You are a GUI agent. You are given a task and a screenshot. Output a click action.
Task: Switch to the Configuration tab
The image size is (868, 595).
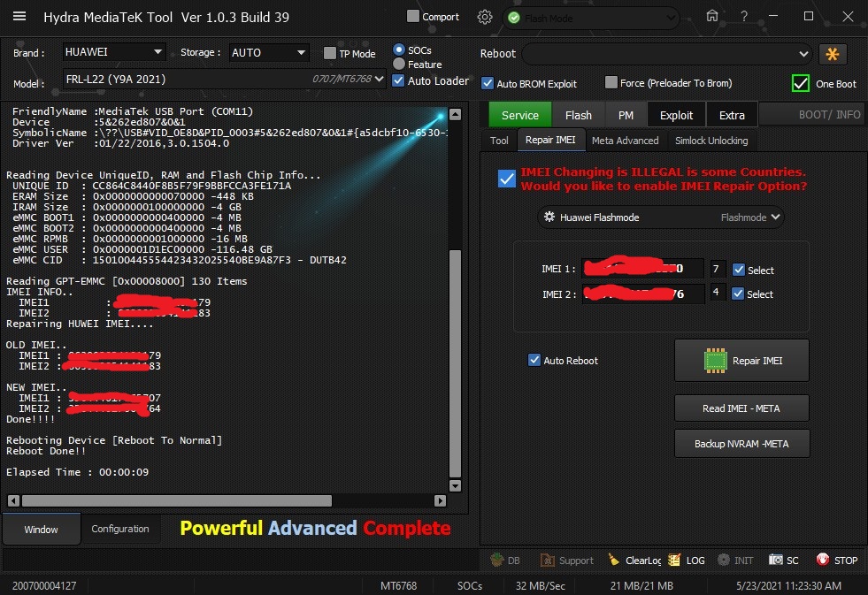pyautogui.click(x=120, y=529)
